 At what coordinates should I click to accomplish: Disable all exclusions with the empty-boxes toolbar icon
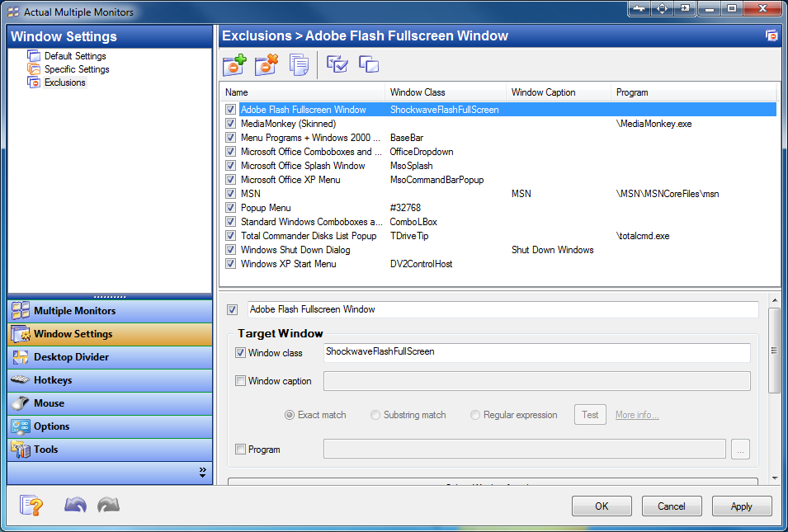369,64
